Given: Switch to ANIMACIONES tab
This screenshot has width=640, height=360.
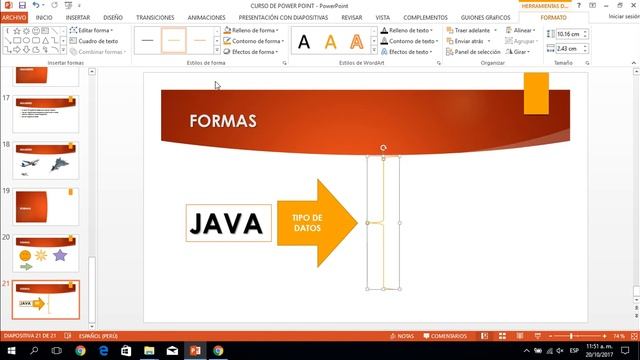Looking at the screenshot, I should (x=207, y=18).
